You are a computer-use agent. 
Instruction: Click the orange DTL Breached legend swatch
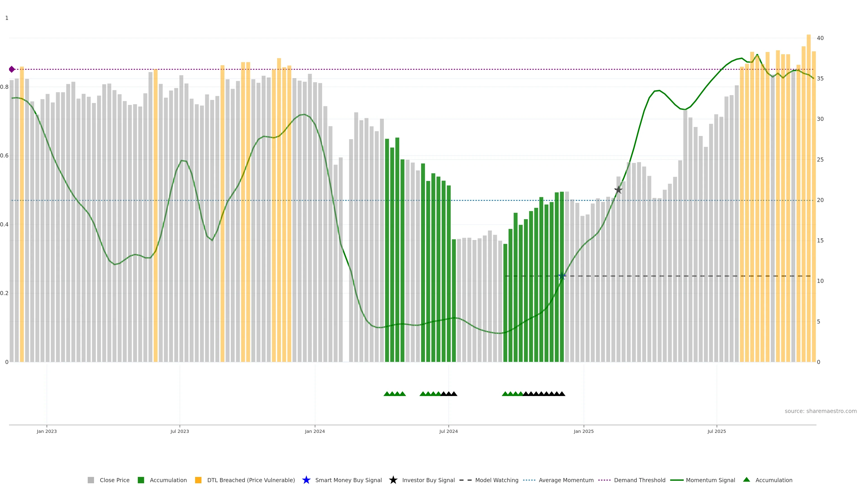pos(198,480)
